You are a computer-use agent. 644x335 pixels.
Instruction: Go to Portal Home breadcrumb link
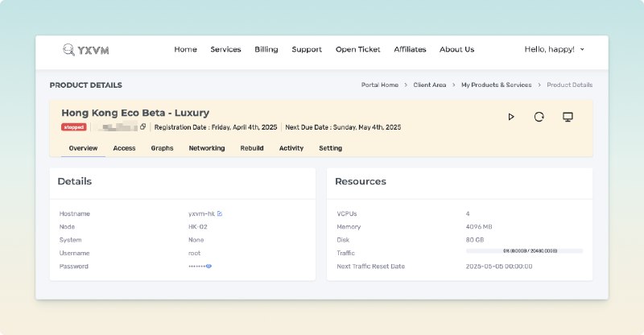(379, 85)
